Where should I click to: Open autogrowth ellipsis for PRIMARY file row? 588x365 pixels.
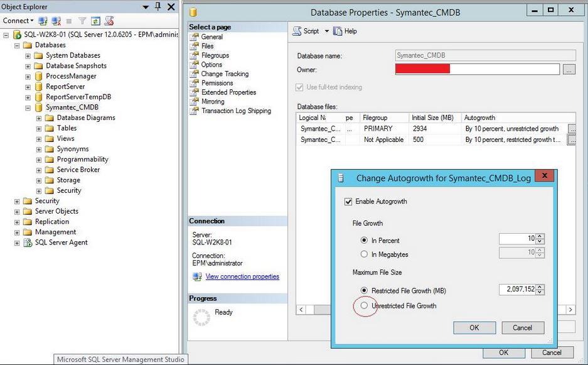click(572, 129)
